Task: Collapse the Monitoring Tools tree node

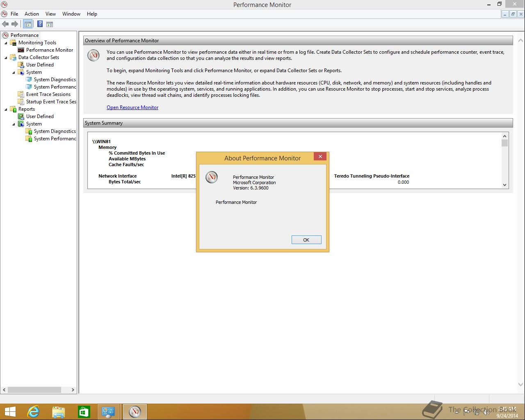Action: [6, 43]
